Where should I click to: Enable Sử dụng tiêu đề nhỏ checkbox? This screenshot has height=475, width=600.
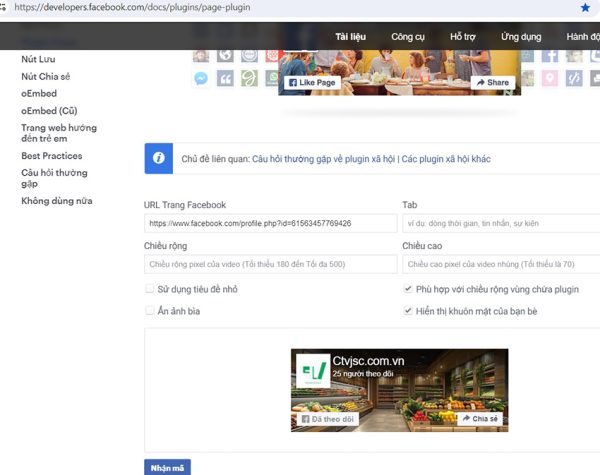[150, 288]
